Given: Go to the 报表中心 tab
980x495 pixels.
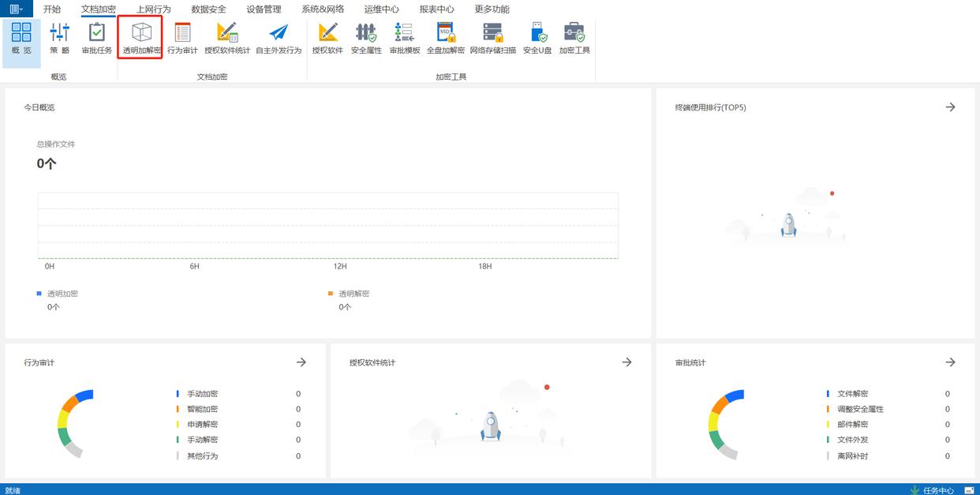Looking at the screenshot, I should click(x=436, y=9).
